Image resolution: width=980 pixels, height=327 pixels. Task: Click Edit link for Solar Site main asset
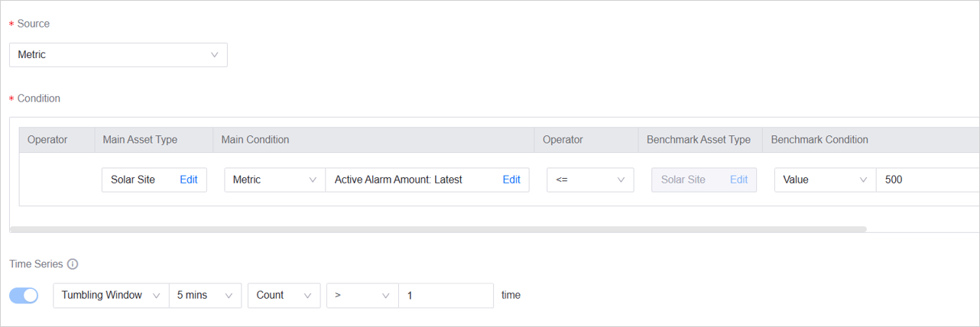point(188,180)
